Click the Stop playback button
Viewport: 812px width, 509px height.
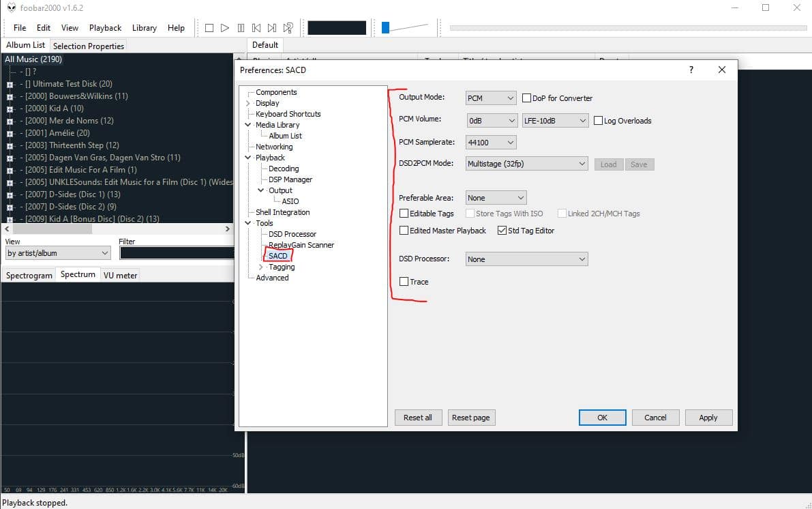(209, 28)
